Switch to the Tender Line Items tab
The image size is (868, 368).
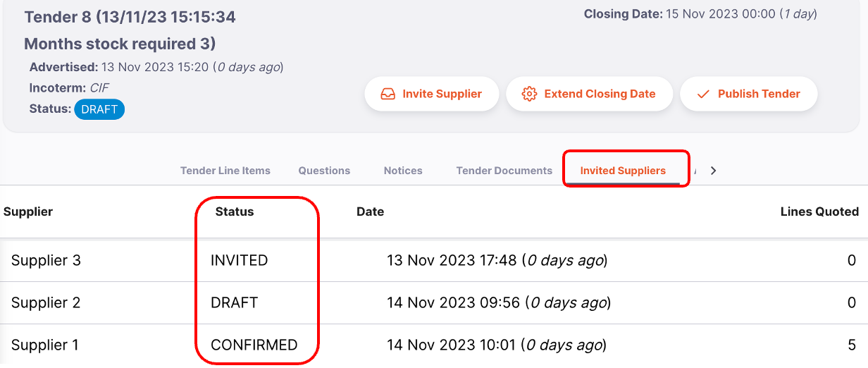pyautogui.click(x=225, y=171)
